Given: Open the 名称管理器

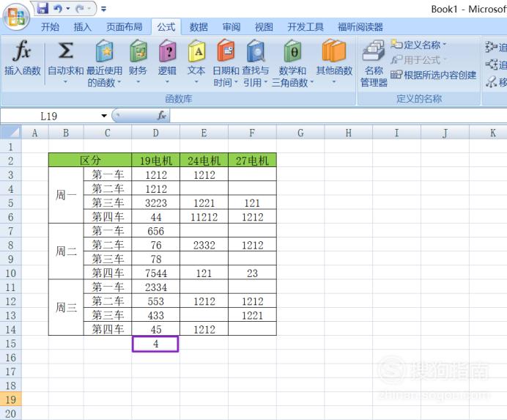Looking at the screenshot, I should click(x=374, y=64).
